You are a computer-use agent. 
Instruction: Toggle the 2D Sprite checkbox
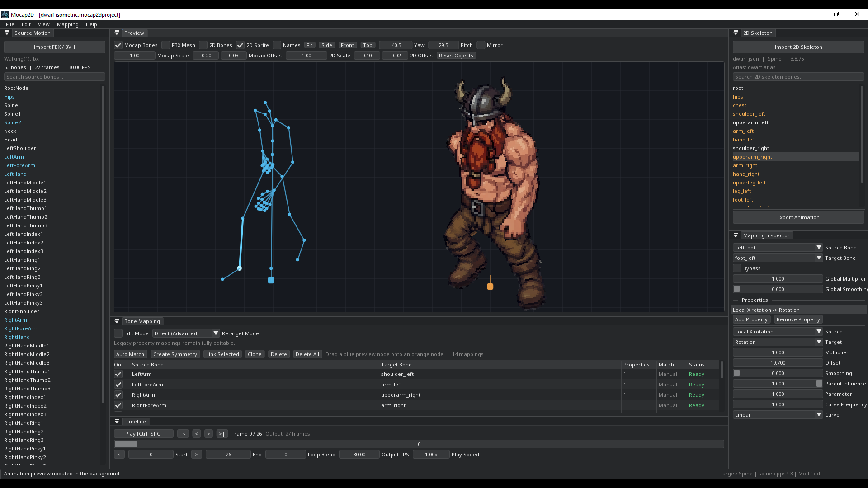[x=241, y=45]
